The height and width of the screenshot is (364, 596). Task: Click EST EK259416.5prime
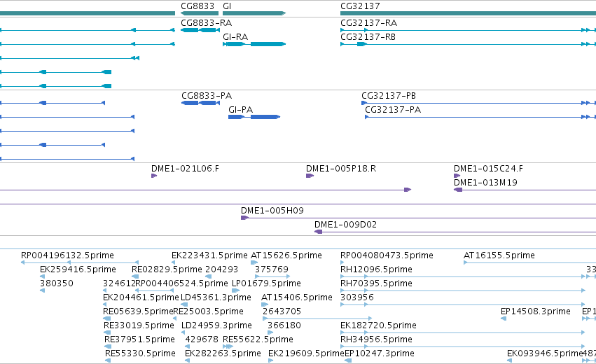(x=78, y=269)
